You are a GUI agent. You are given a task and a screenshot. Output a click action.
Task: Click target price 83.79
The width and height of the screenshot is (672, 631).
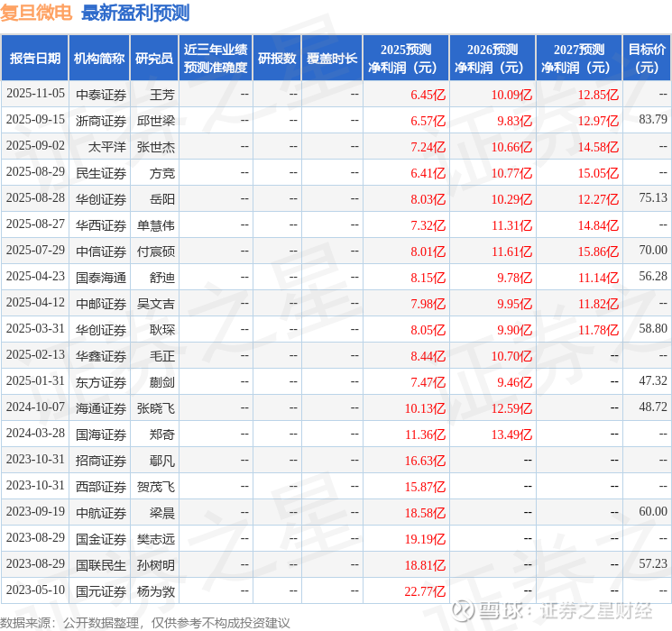click(x=653, y=119)
